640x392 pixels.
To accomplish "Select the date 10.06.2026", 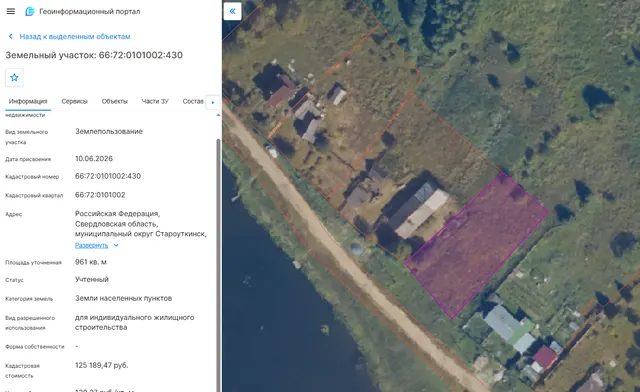I will 94,159.
